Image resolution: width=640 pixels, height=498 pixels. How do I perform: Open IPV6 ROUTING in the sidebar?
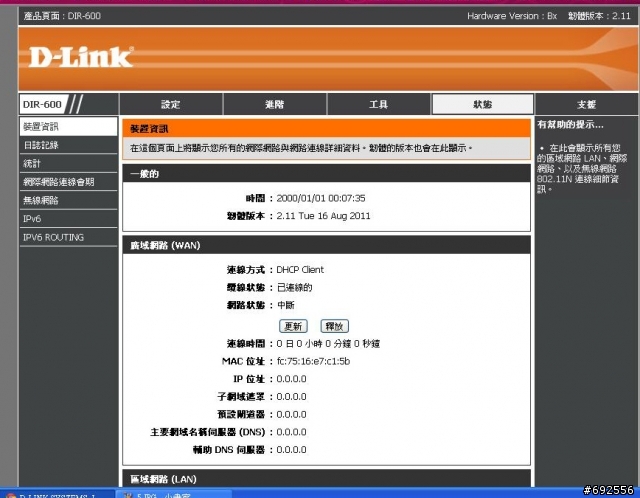pos(68,237)
